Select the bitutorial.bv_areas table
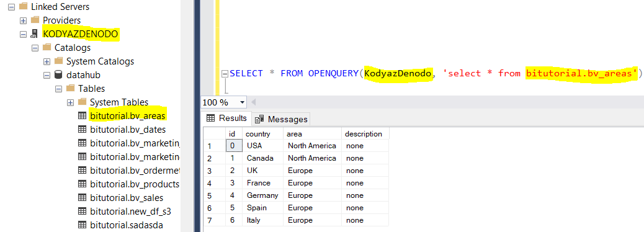Viewport: 644px width, 232px height. point(128,116)
